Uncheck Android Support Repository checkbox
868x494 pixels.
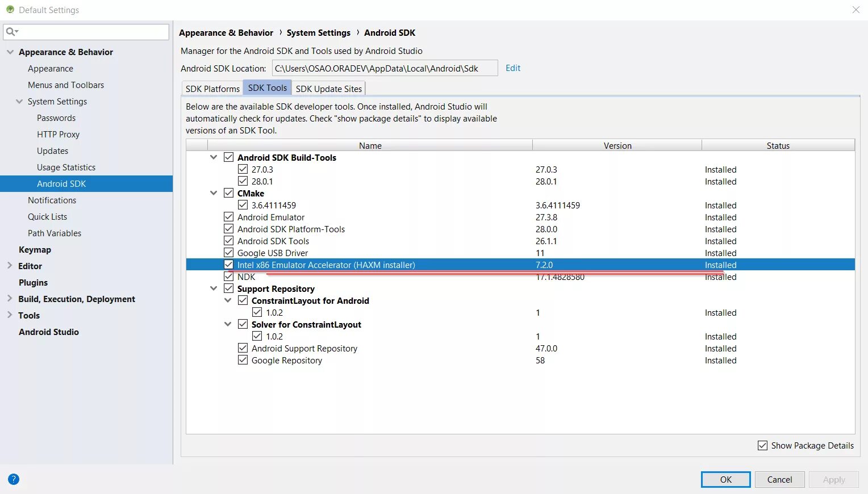tap(243, 348)
